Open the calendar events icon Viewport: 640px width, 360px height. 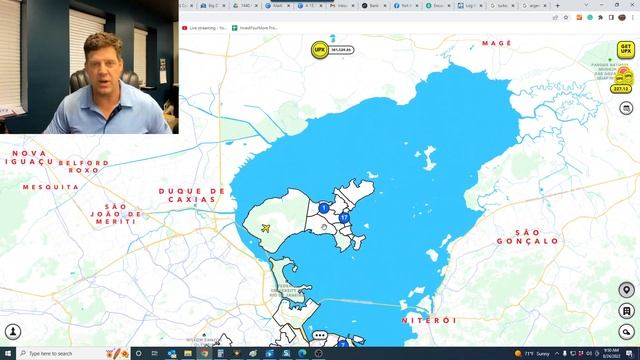[x=626, y=108]
